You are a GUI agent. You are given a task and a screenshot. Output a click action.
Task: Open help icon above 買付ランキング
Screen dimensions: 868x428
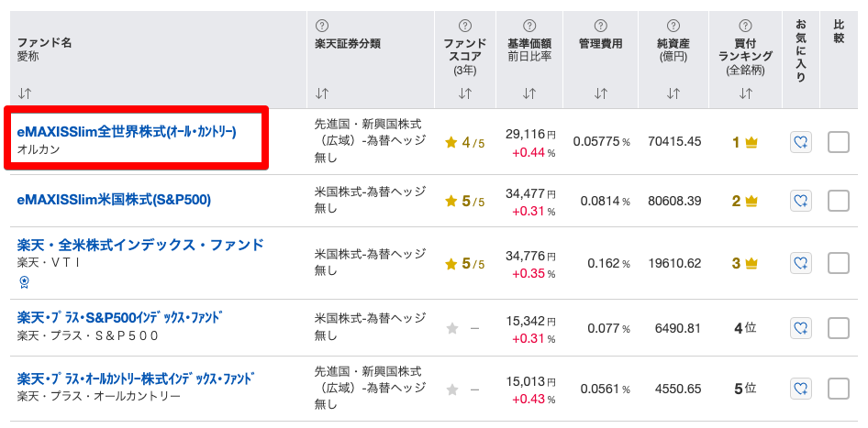pyautogui.click(x=745, y=26)
